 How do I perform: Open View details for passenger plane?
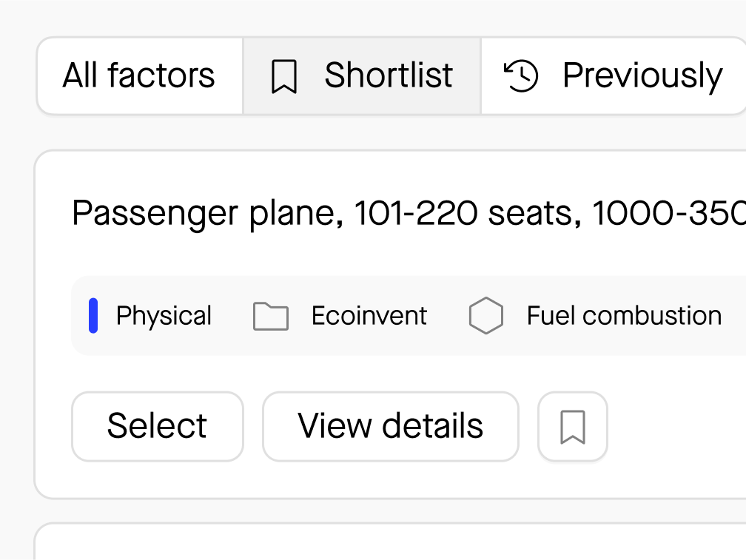tap(391, 426)
